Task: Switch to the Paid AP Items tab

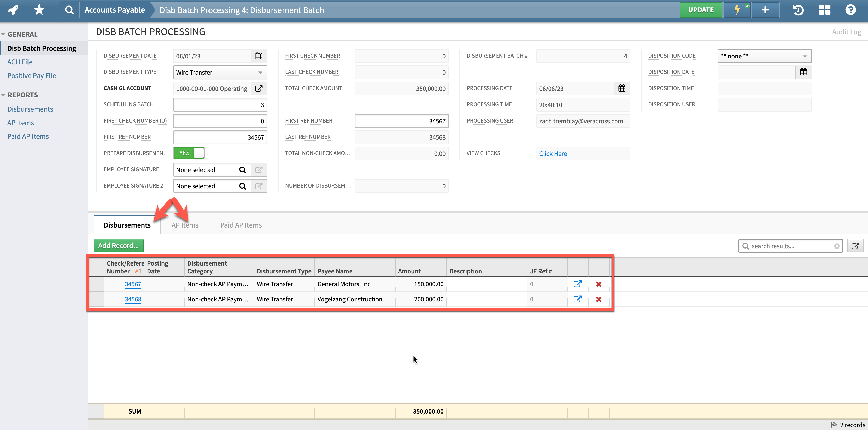Action: (241, 225)
